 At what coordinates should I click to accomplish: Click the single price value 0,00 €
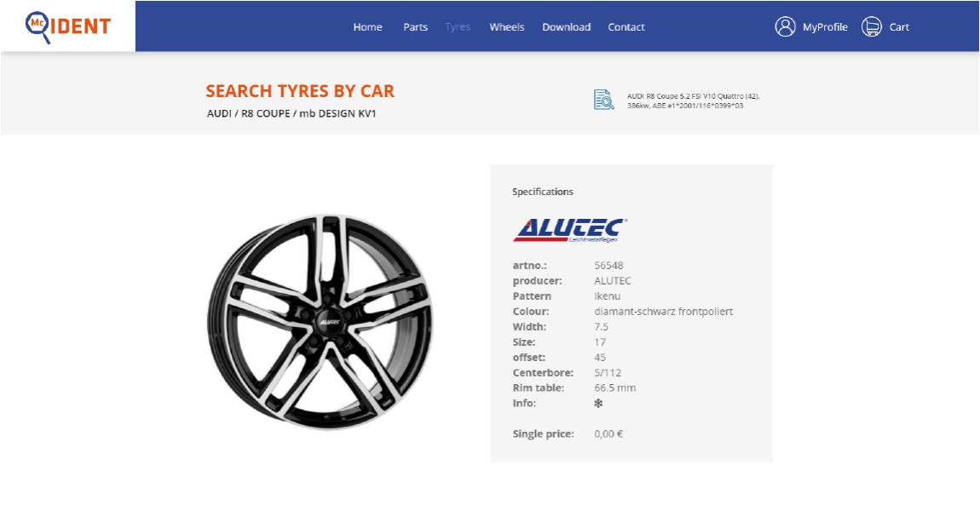tap(608, 434)
